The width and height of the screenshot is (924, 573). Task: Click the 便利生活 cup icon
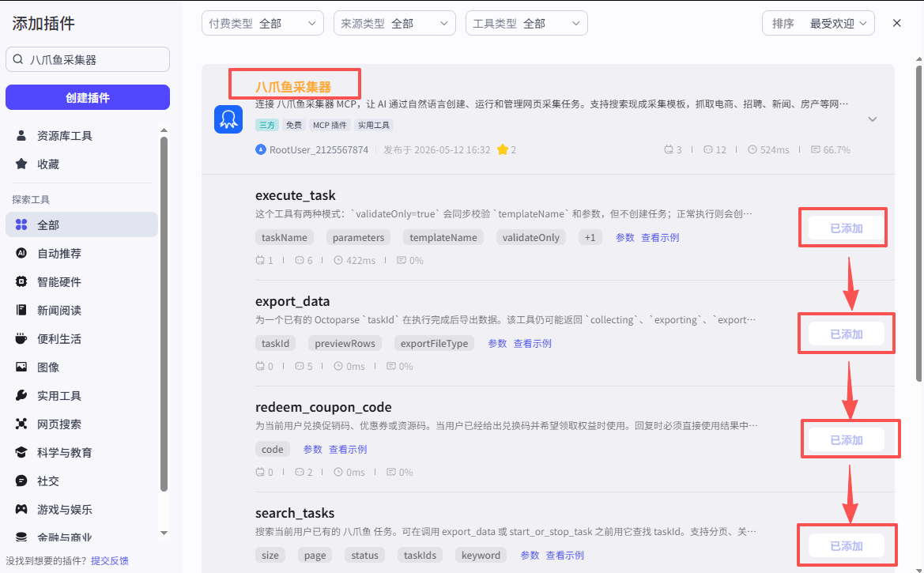pyautogui.click(x=21, y=338)
